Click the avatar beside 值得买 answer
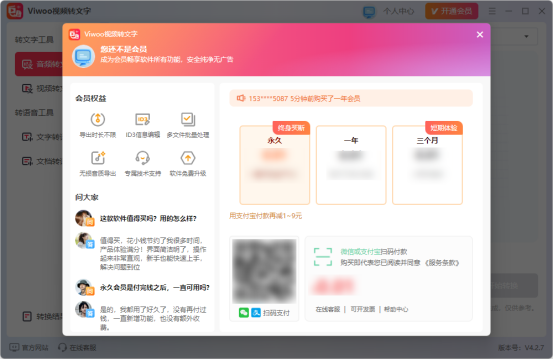This screenshot has width=553, height=360. coord(84,241)
